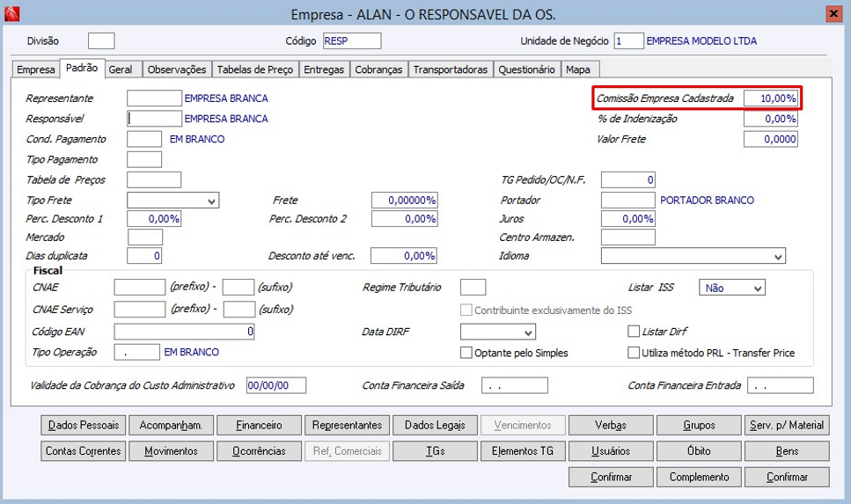Click the Confirmar button left of Complemento
The width and height of the screenshot is (851, 504).
coord(611,478)
